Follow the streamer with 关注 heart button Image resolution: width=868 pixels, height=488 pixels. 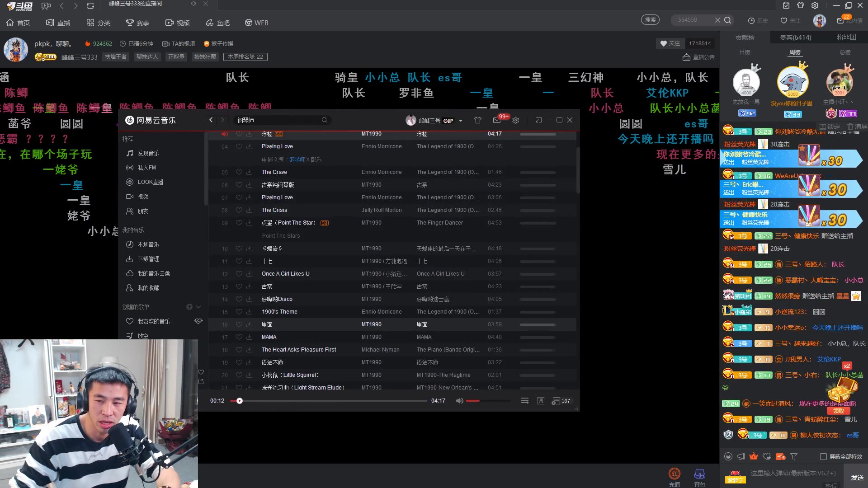[x=670, y=43]
